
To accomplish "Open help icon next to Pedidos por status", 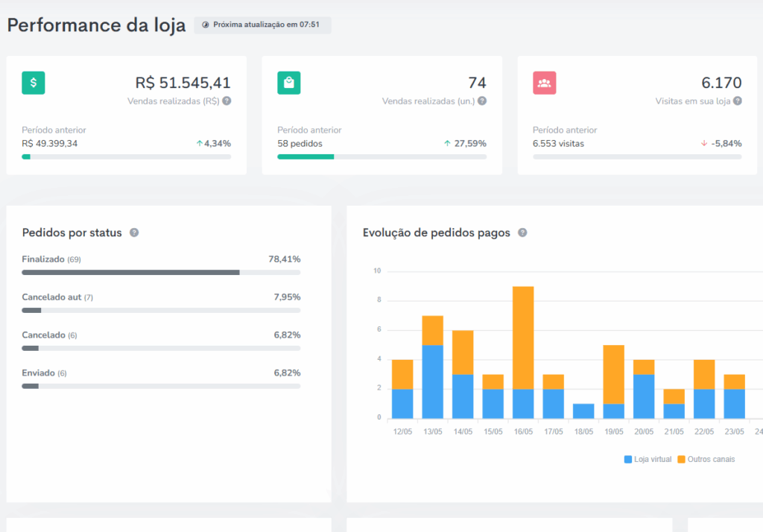I will [x=134, y=232].
